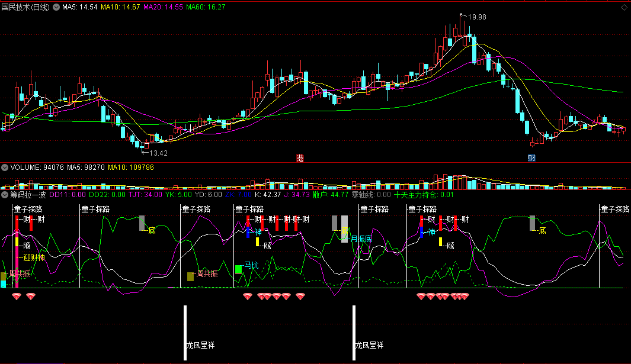631x364 pixels.
Task: Click the 月振底 signal label
Action: (361, 239)
